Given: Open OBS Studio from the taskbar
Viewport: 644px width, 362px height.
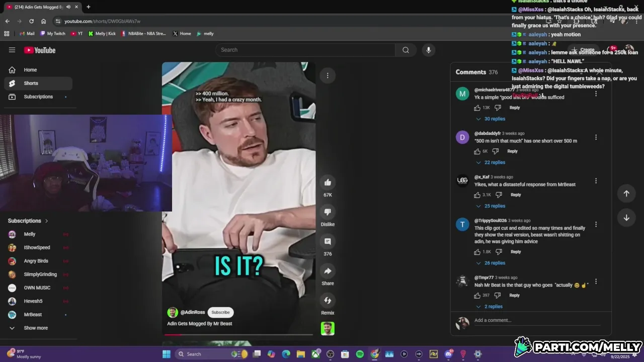Looking at the screenshot, I should tap(330, 354).
